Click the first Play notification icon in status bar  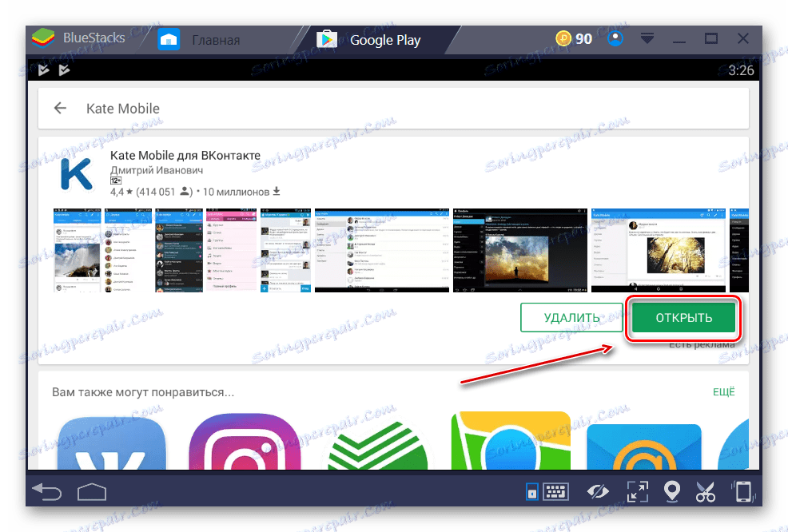point(44,69)
